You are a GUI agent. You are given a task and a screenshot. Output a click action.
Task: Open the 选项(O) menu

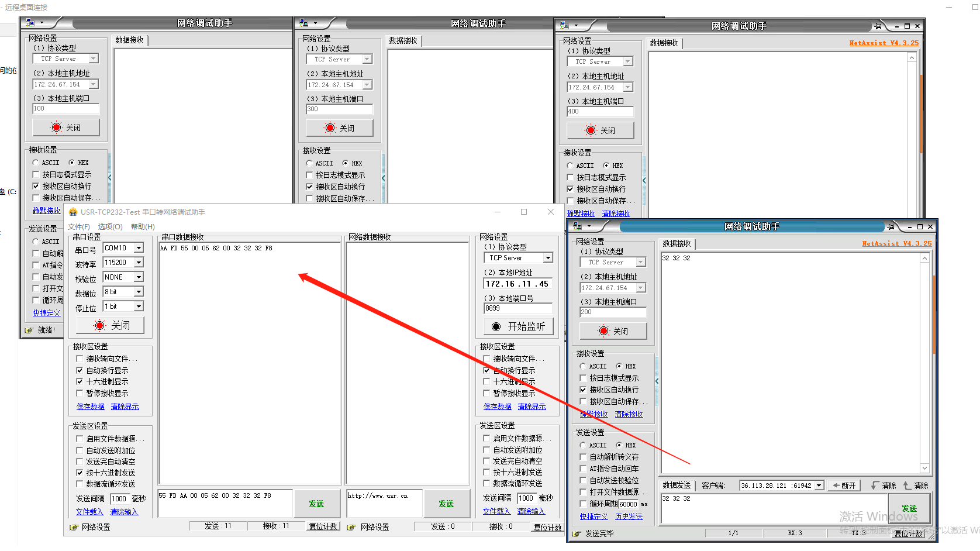click(110, 227)
